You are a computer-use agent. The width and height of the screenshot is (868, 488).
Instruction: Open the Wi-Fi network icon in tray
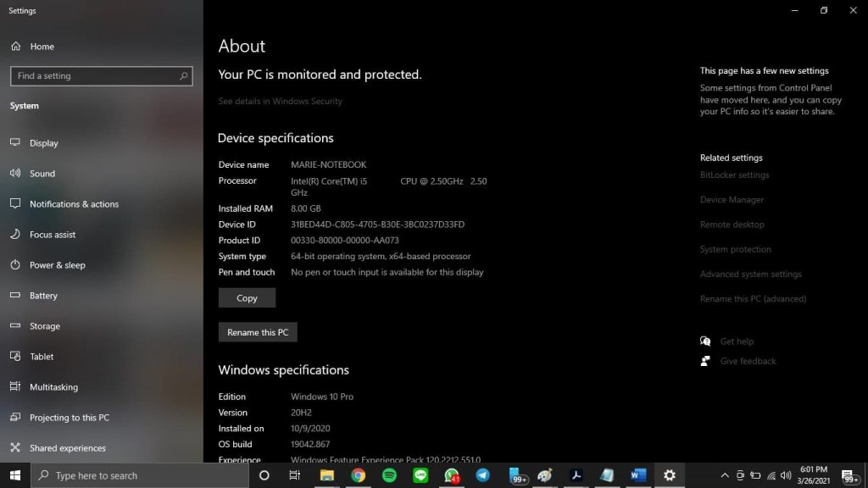pyautogui.click(x=771, y=475)
